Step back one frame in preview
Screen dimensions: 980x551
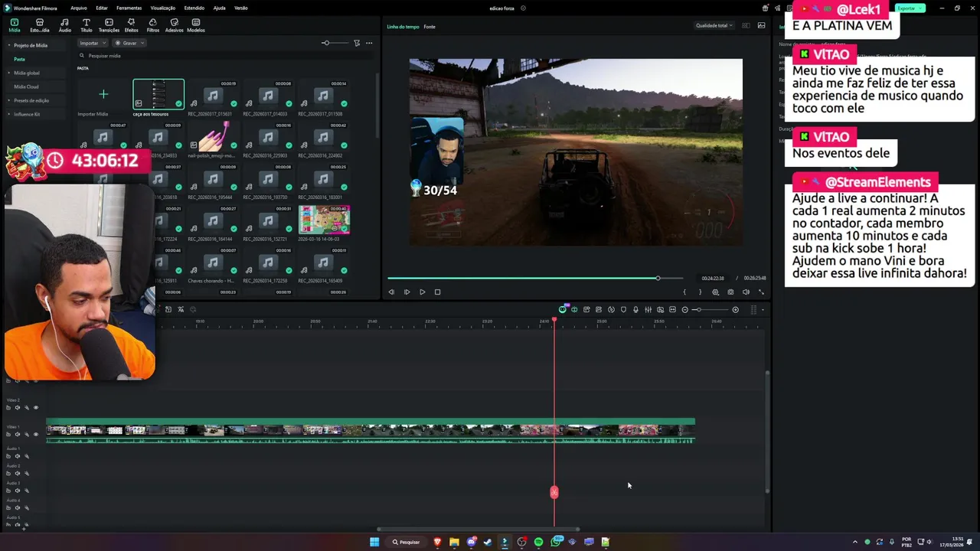pyautogui.click(x=391, y=292)
